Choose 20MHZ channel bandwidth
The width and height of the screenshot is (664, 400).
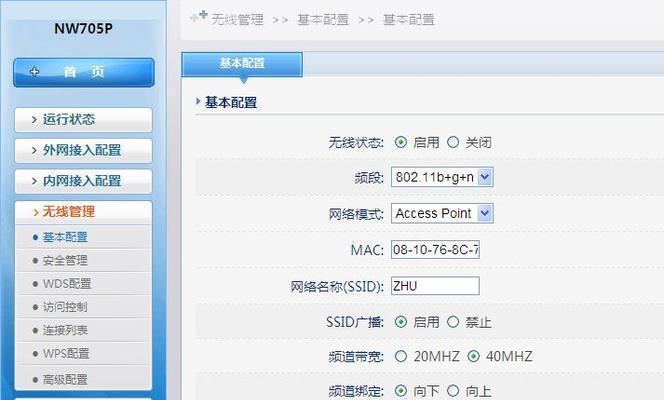pyautogui.click(x=401, y=356)
